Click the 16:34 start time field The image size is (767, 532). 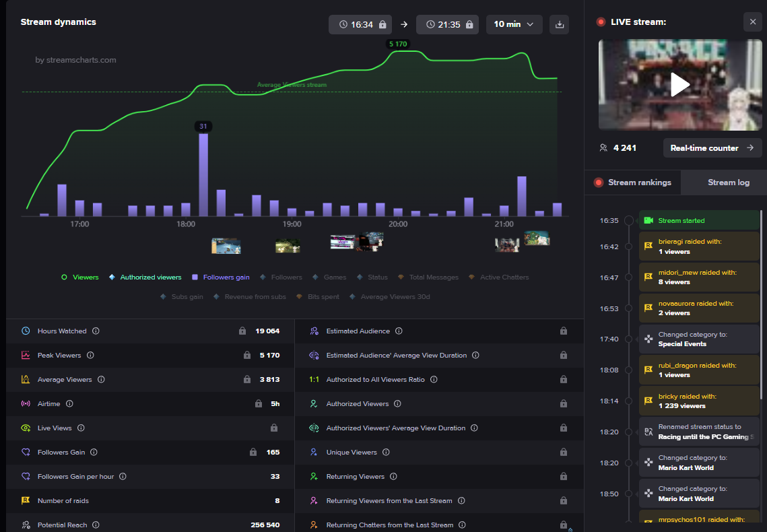tap(360, 24)
